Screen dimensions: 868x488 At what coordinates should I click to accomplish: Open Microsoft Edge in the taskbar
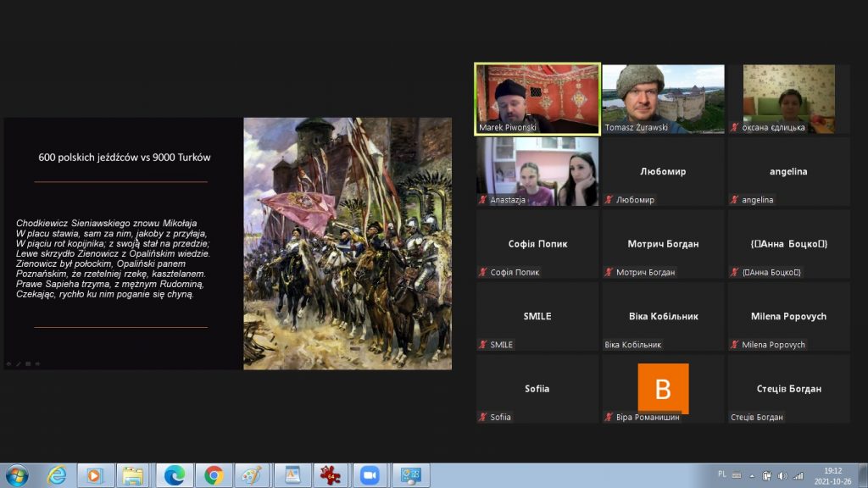click(175, 475)
